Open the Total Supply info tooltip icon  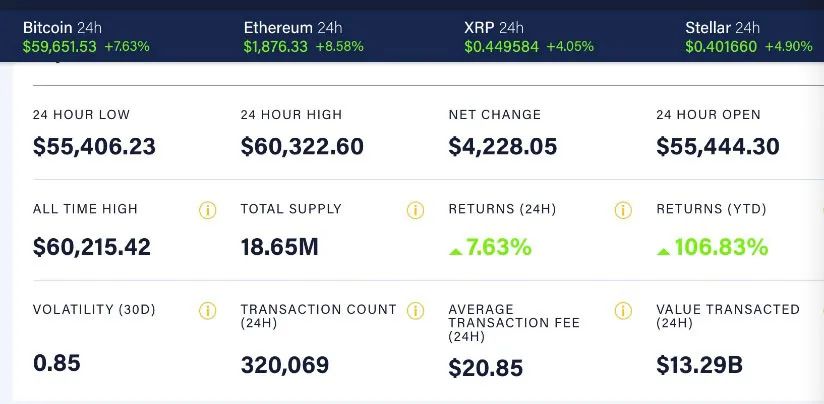tap(416, 210)
